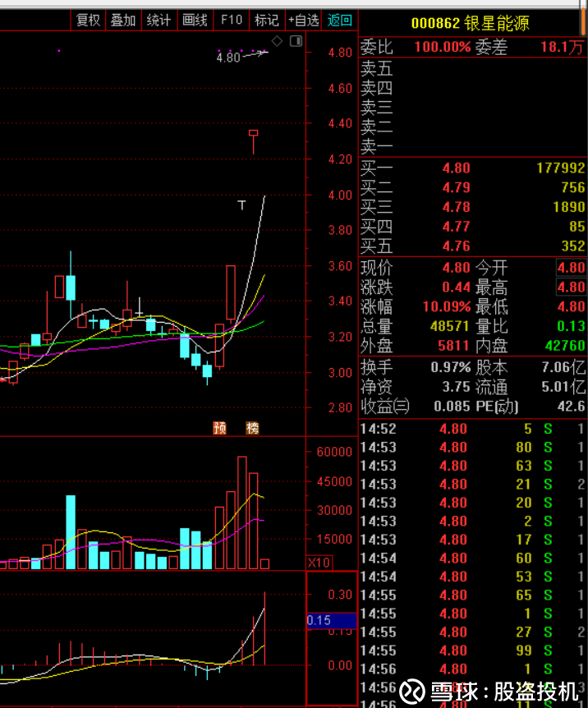
Task: Select 叠加 overlay in toolbar
Action: click(123, 21)
